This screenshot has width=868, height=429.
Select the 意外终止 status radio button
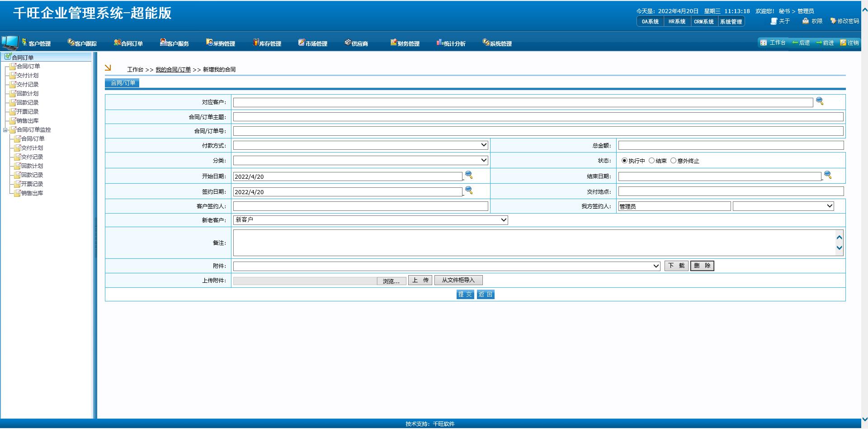coord(673,161)
